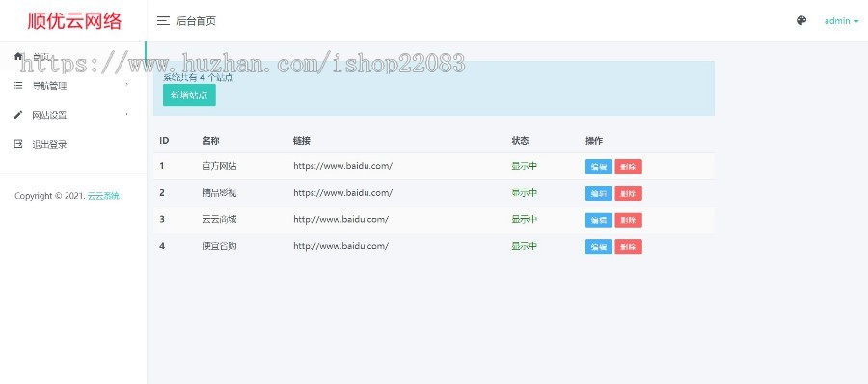
Task: Click the 显示中 status of 官方网站
Action: pyautogui.click(x=525, y=166)
